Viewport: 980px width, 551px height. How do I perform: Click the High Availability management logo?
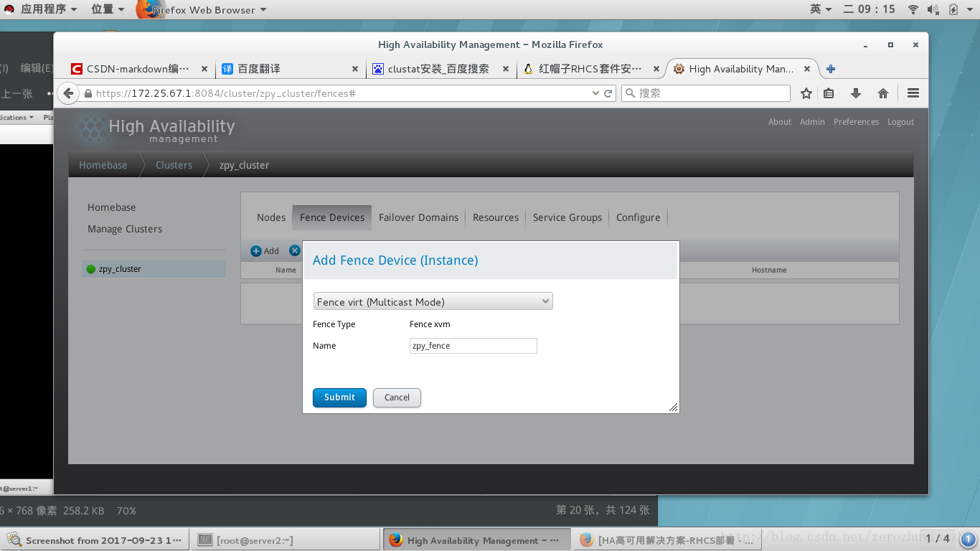coord(156,129)
